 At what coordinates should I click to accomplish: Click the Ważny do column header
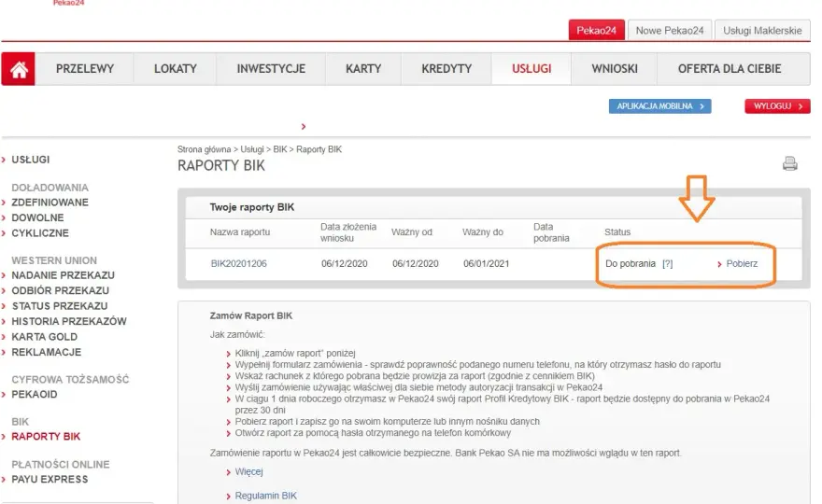pyautogui.click(x=482, y=232)
